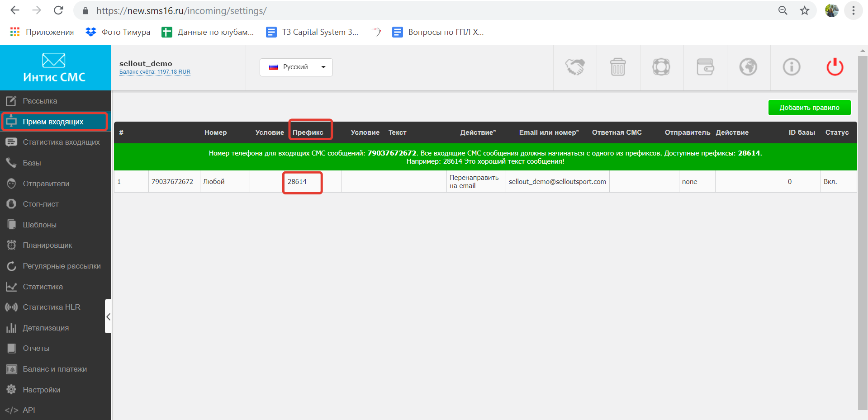Open the browser zoom magnifier icon
868x420 pixels.
(783, 10)
